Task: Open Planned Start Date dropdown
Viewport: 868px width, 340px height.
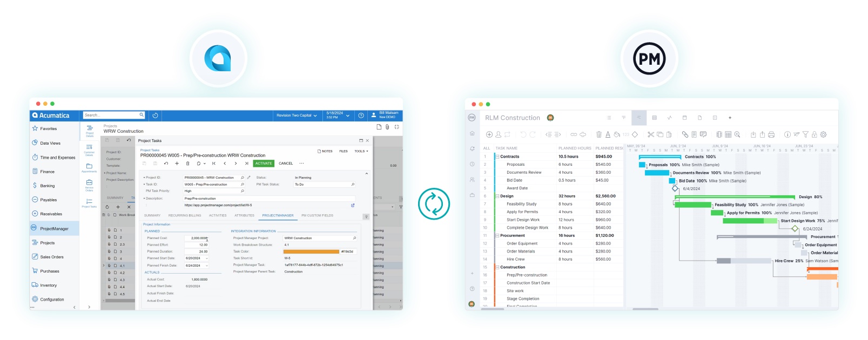Action: click(x=207, y=259)
